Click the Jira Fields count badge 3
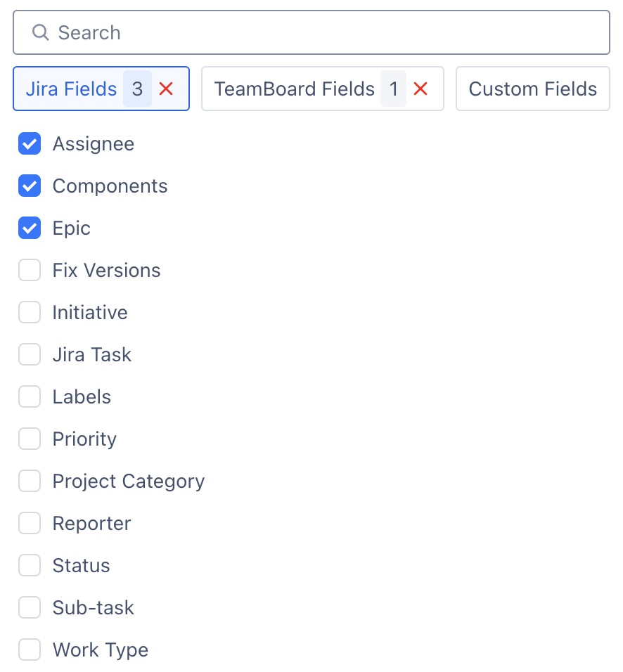The height and width of the screenshot is (672, 623). (x=137, y=89)
